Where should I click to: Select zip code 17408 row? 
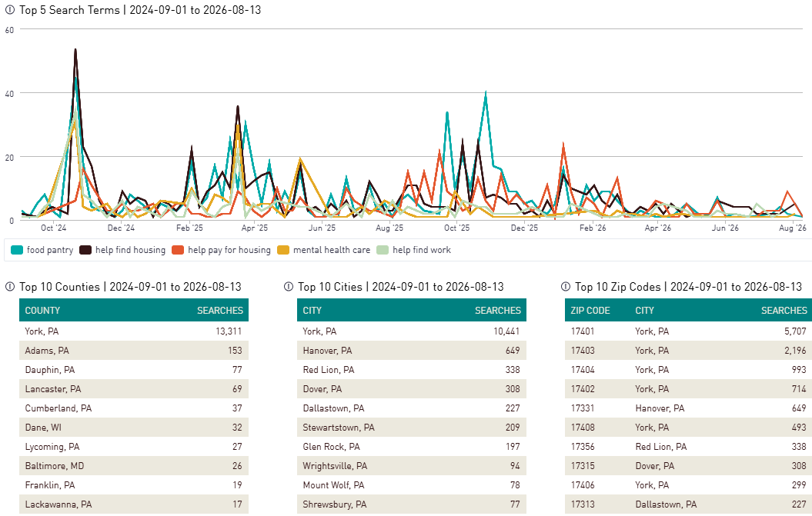[688, 428]
